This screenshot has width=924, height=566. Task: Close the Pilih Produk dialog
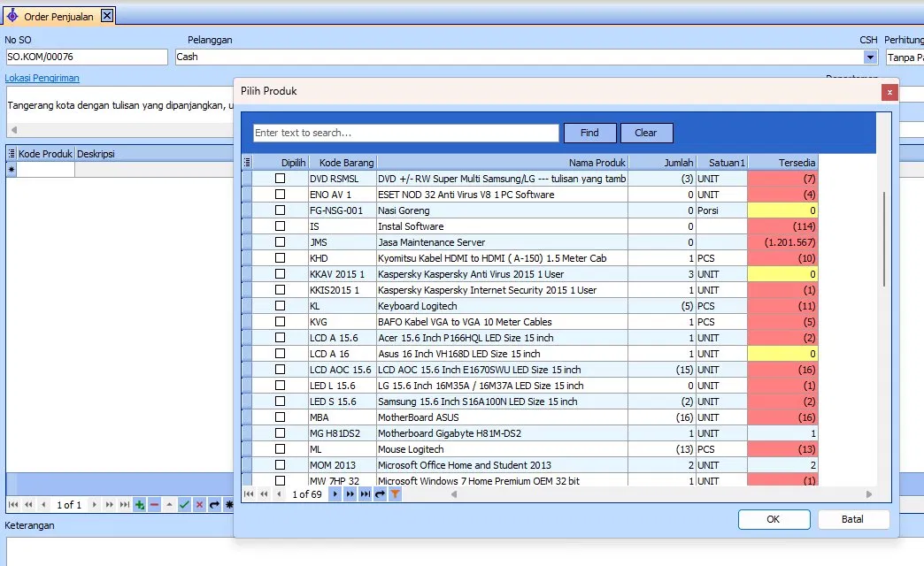tap(889, 92)
